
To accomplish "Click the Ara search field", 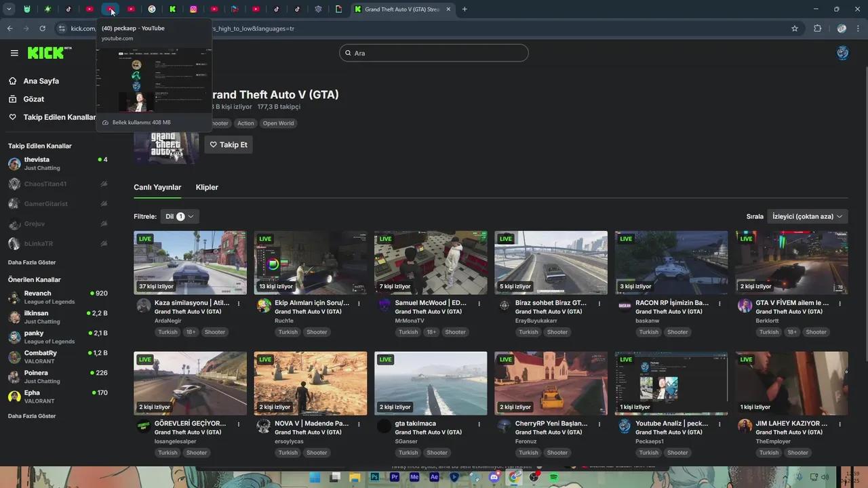I will (434, 53).
